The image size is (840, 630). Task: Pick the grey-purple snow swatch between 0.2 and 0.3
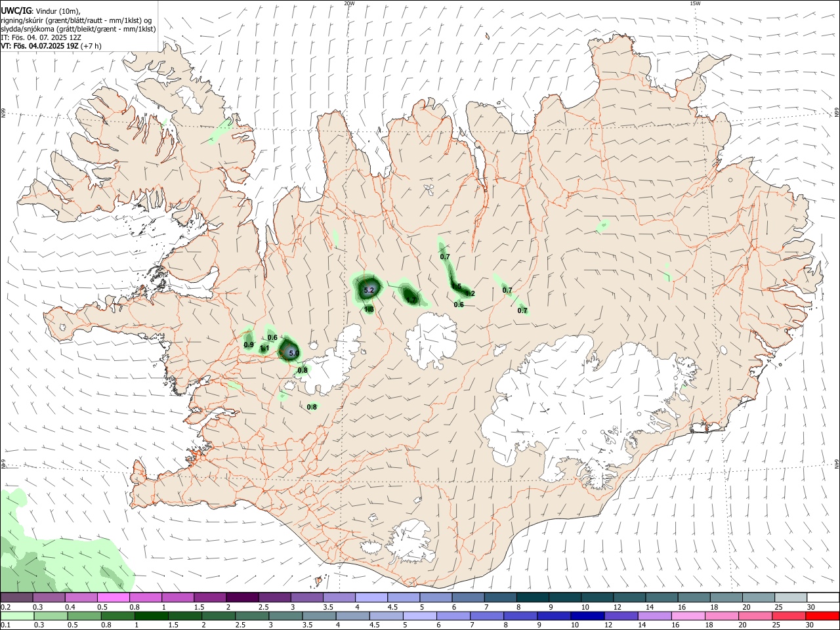click(x=16, y=597)
